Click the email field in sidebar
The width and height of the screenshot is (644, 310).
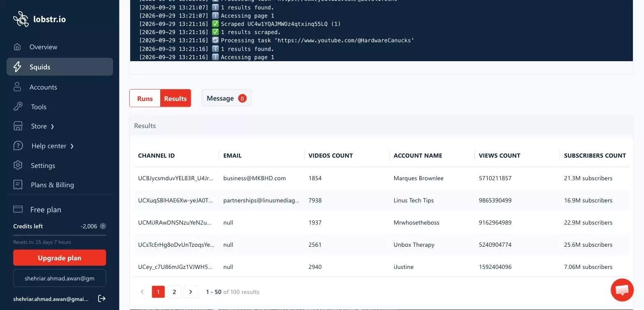[60, 278]
